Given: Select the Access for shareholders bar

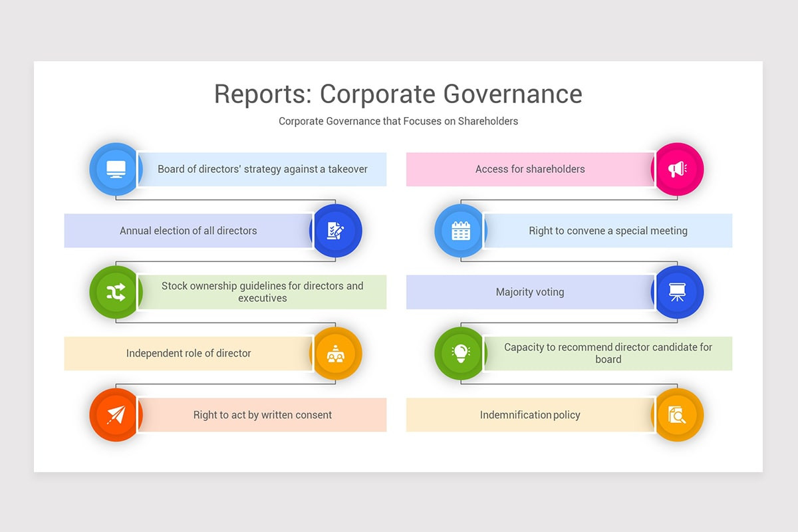Looking at the screenshot, I should 530,169.
